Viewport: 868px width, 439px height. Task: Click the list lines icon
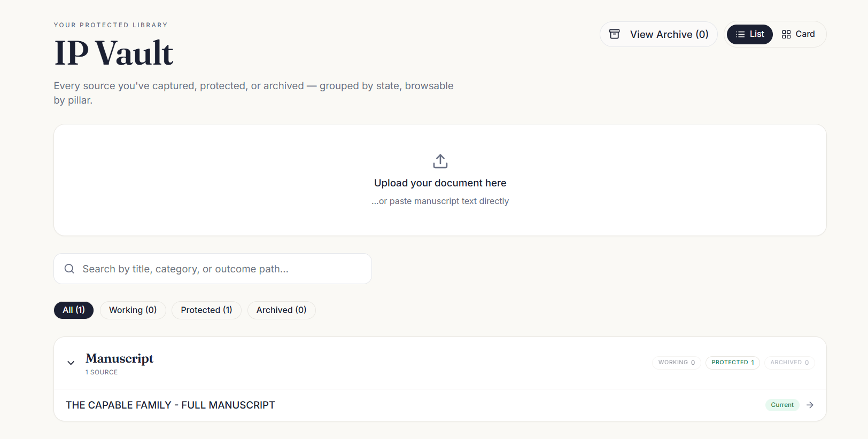[x=740, y=34]
